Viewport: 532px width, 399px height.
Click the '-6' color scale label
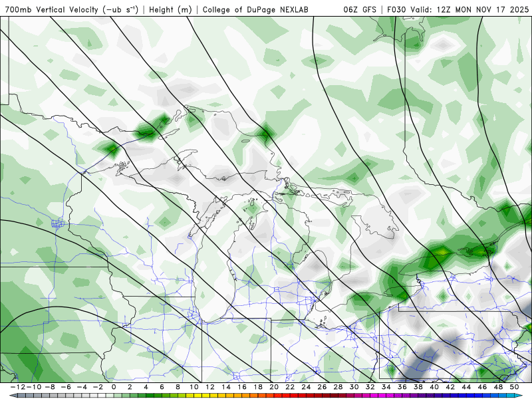tap(65, 387)
